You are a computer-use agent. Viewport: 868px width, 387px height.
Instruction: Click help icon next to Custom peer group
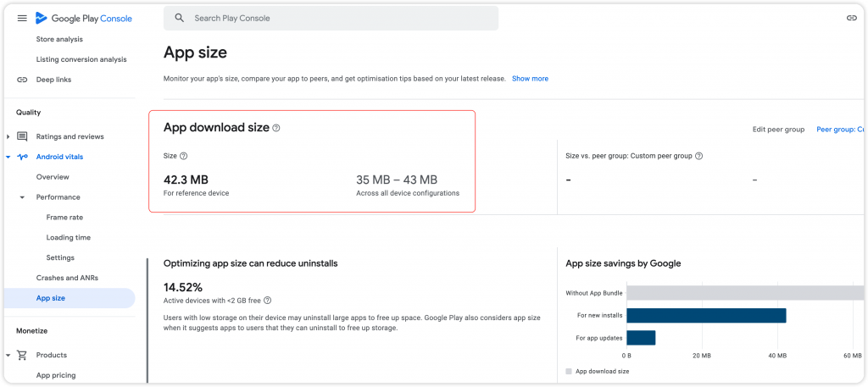coord(699,156)
